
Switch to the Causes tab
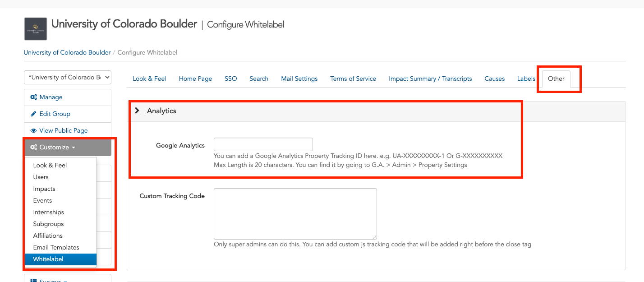point(495,79)
